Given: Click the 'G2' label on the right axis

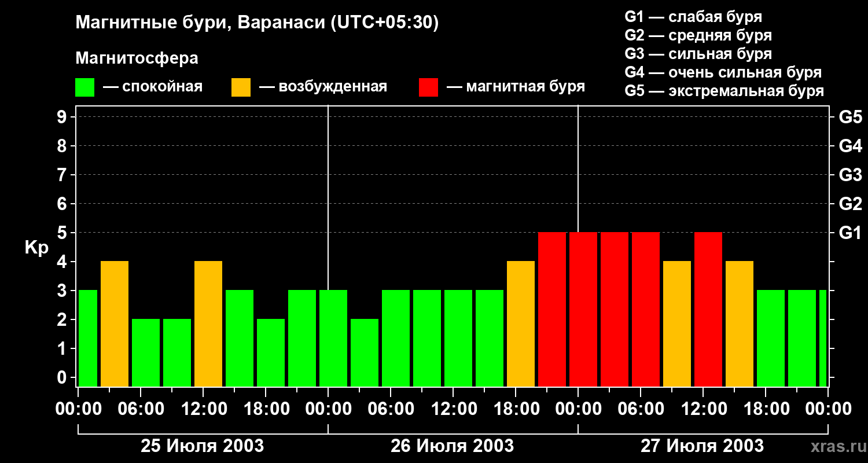Looking at the screenshot, I should point(851,204).
